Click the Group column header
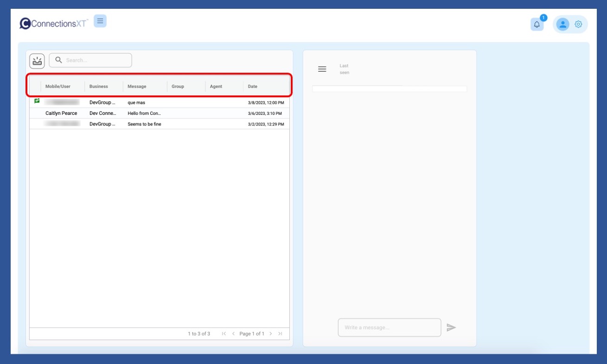Screen dimensions: 607x364 pyautogui.click(x=178, y=87)
